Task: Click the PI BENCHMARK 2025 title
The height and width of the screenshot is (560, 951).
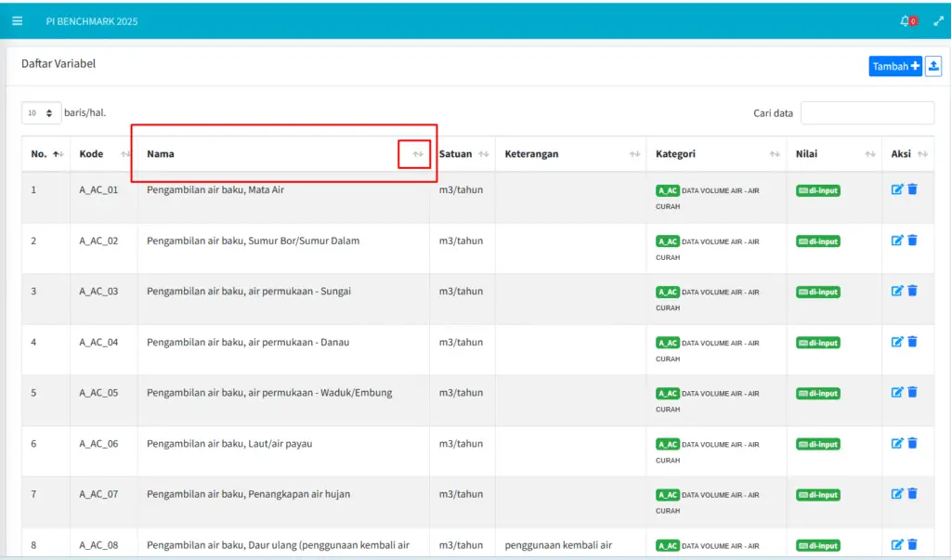Action: pyautogui.click(x=92, y=21)
